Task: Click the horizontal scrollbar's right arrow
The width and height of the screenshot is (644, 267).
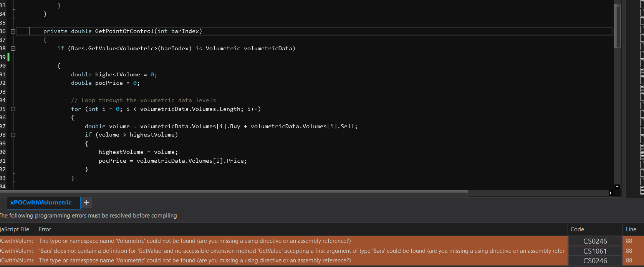Action: tap(611, 193)
